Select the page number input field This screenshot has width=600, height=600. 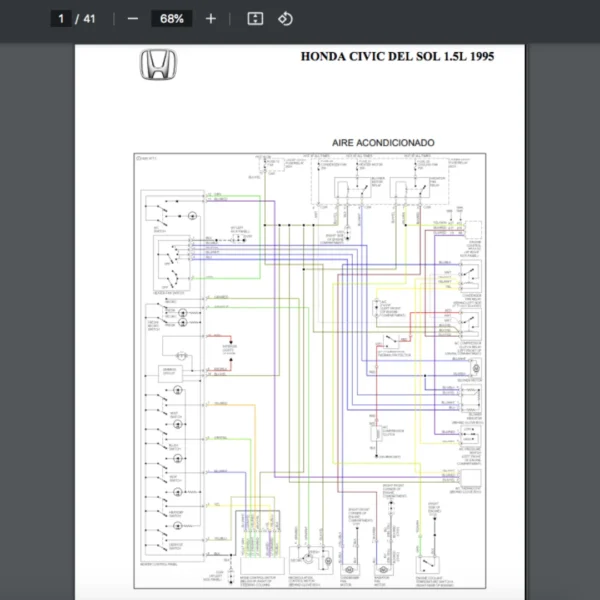[62, 19]
